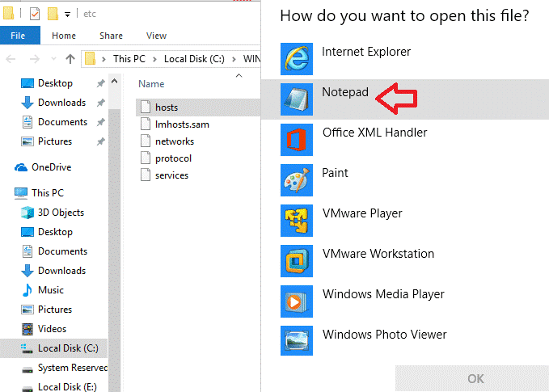549x392 pixels.
Task: Choose the VMware Workstation icon
Action: click(296, 261)
